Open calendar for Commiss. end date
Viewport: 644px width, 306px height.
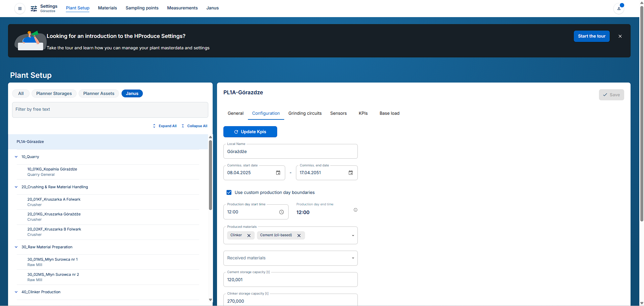[351, 173]
